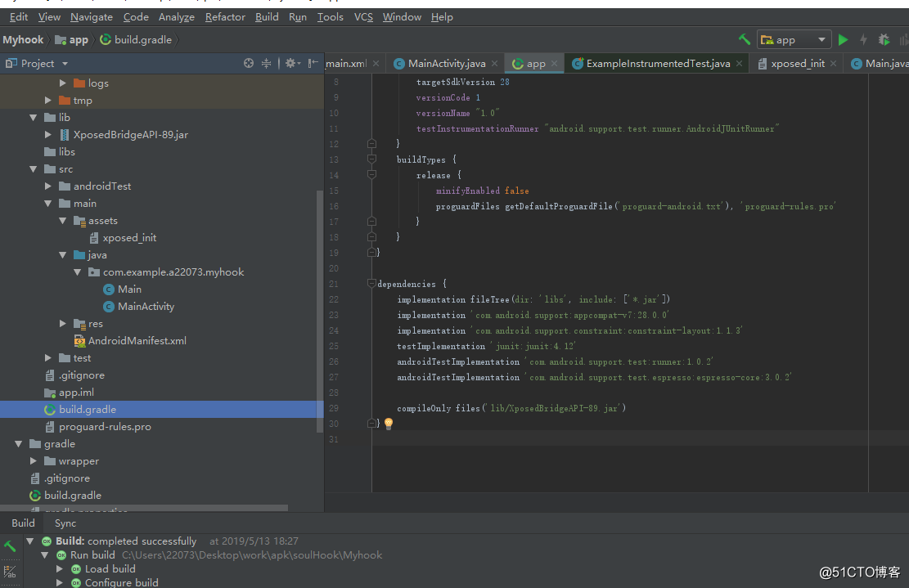
Task: Click the Project panel horizontal scrollbar
Action: pos(144,508)
